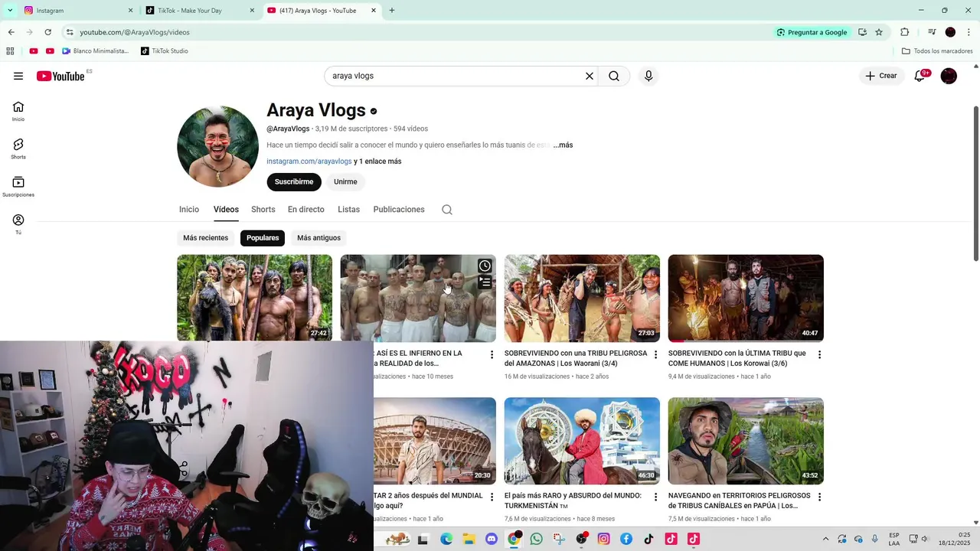
Task: Filter videos by Populares
Action: tap(263, 238)
